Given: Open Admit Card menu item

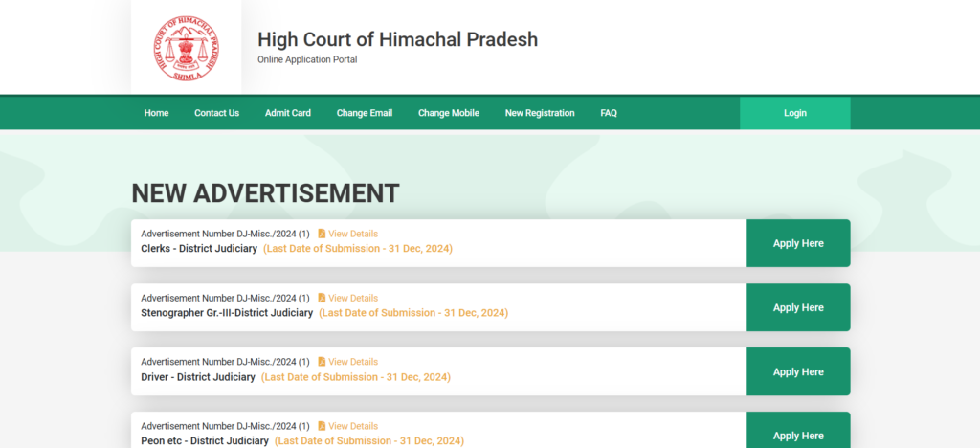Looking at the screenshot, I should click(288, 113).
